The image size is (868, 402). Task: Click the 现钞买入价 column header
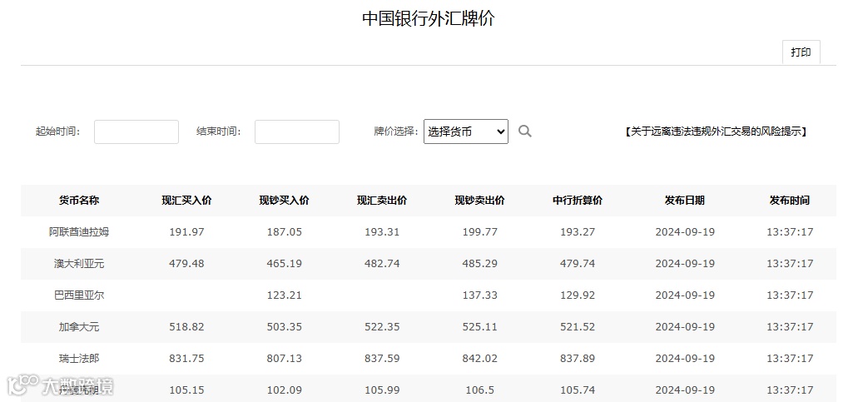coord(284,201)
